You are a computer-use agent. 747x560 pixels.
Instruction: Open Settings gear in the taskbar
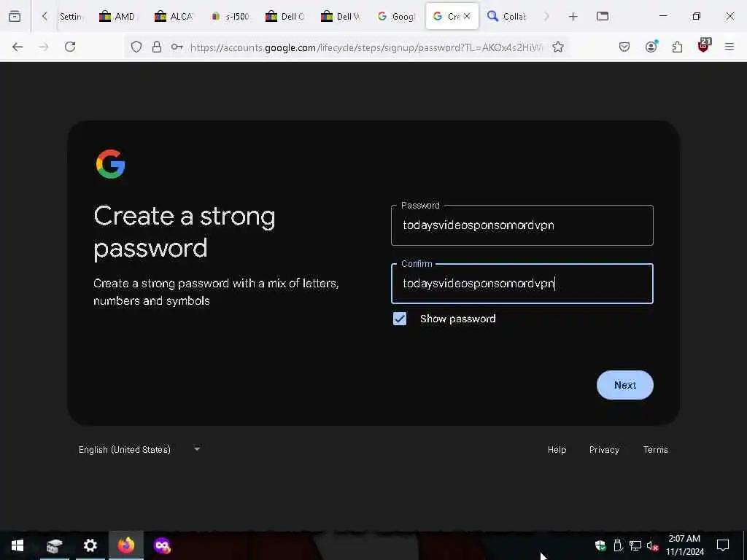click(x=90, y=545)
